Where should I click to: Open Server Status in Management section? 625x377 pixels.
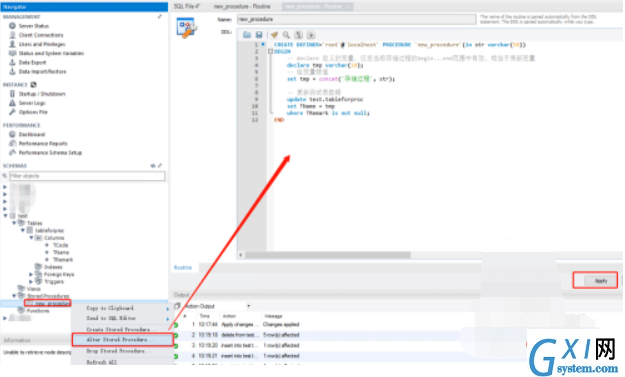click(34, 26)
